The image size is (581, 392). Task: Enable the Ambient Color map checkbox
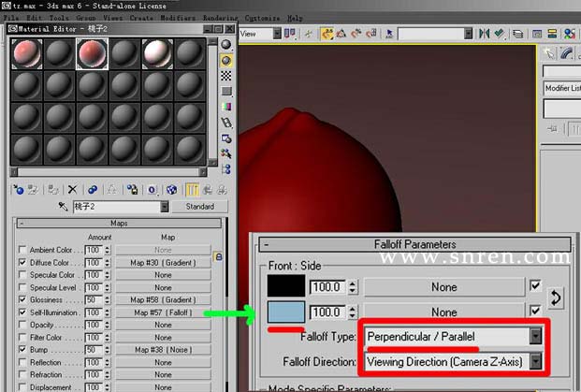click(22, 250)
